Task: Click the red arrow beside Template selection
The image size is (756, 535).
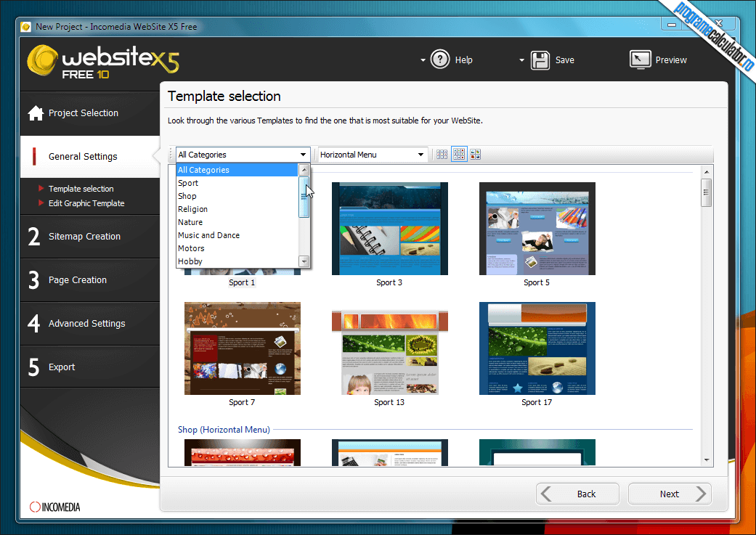Action: point(41,189)
